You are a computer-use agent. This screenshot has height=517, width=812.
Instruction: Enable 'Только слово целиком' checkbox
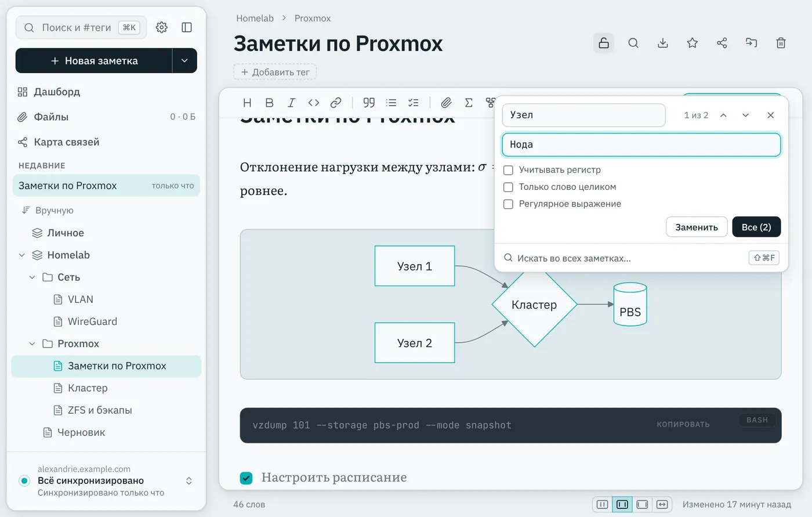509,187
